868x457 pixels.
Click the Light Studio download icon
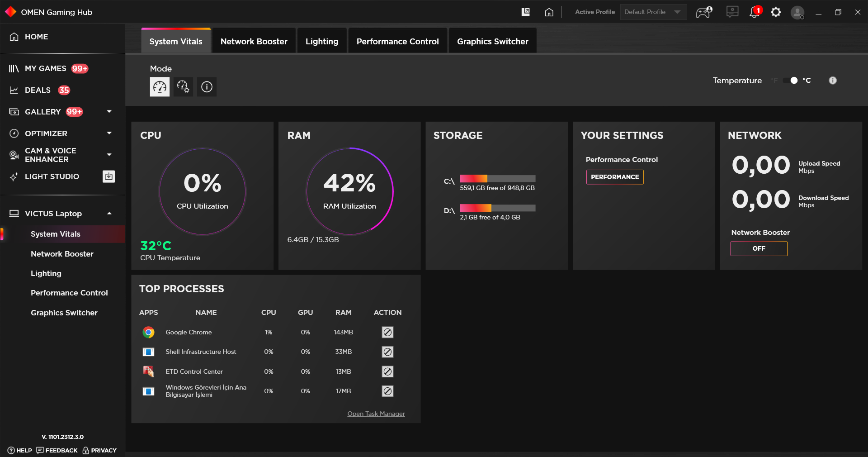108,176
